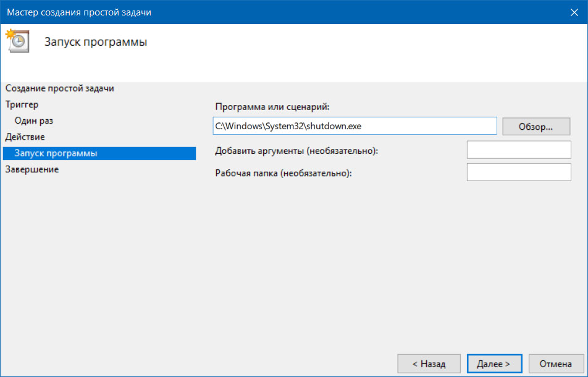Select highlighted 'Запуск программы' sidebar item
This screenshot has height=377, width=588.
tap(99, 153)
